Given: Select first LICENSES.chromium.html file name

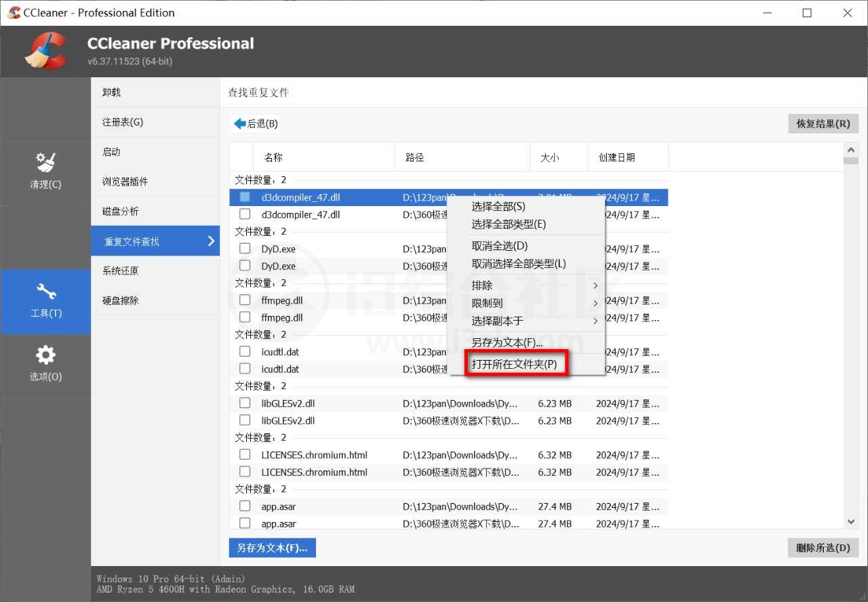Looking at the screenshot, I should pyautogui.click(x=315, y=455).
